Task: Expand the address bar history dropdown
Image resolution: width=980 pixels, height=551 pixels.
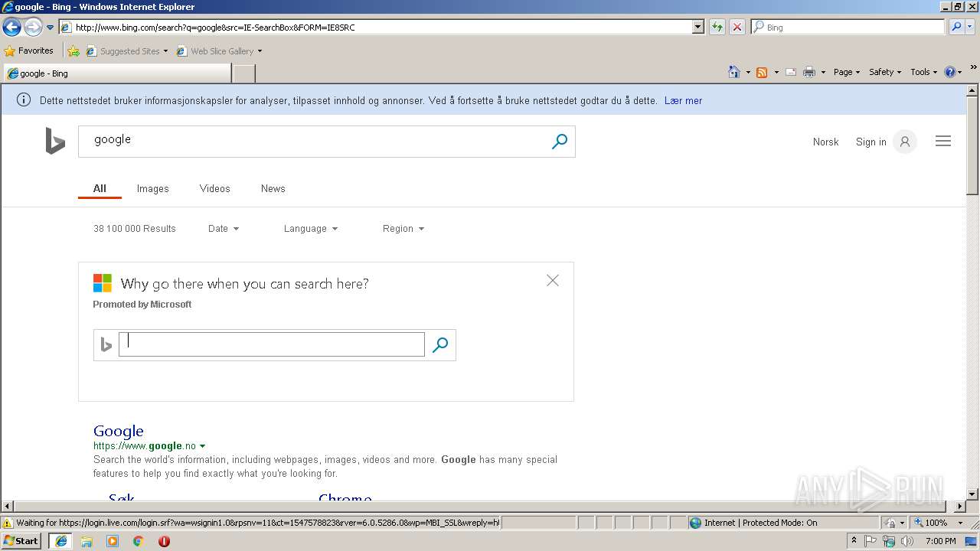Action: click(x=697, y=27)
